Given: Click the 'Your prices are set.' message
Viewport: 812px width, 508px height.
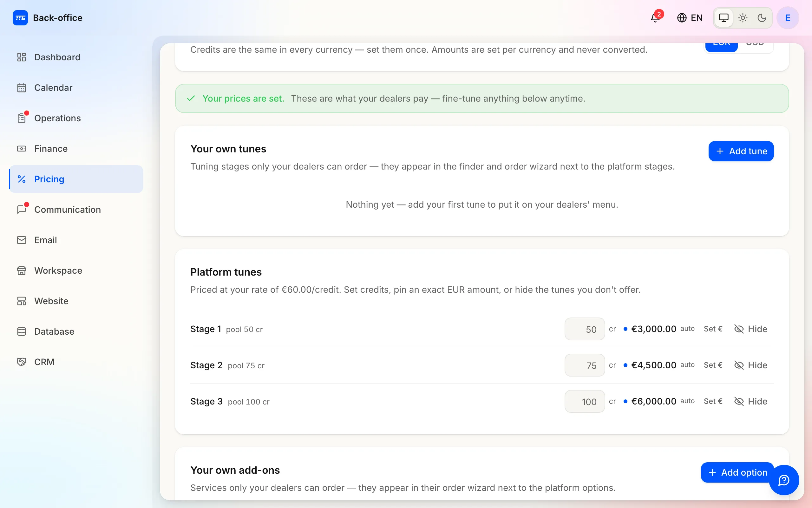Looking at the screenshot, I should tap(243, 98).
